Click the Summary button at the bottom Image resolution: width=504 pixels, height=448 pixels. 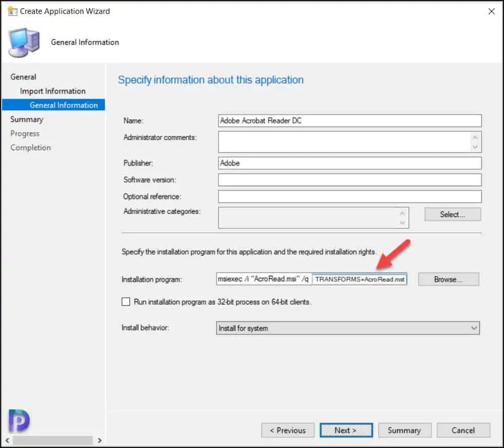pyautogui.click(x=405, y=431)
